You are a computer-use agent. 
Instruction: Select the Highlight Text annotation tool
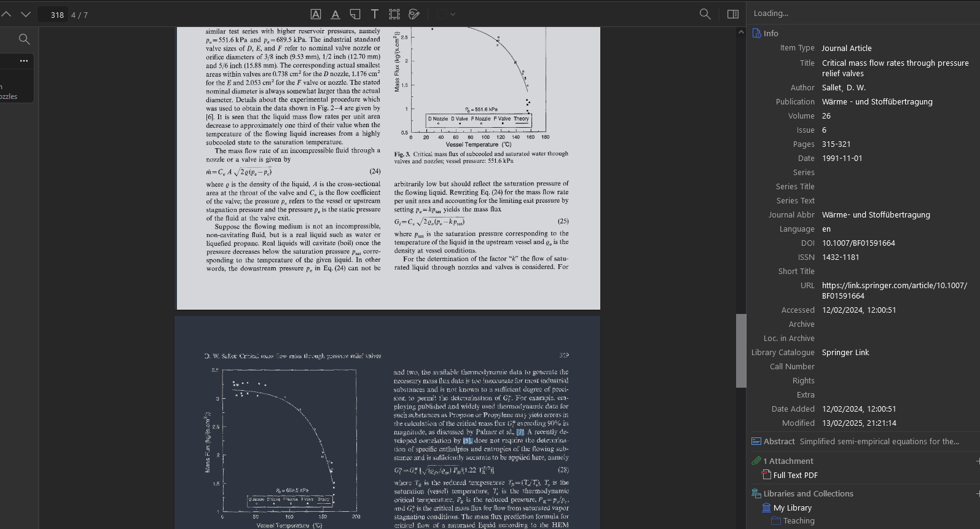[315, 14]
